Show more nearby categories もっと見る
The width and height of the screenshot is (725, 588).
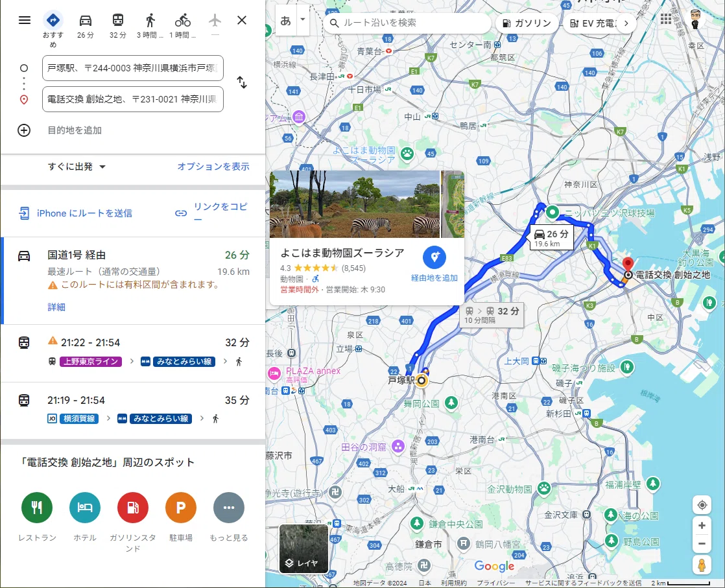(x=228, y=508)
